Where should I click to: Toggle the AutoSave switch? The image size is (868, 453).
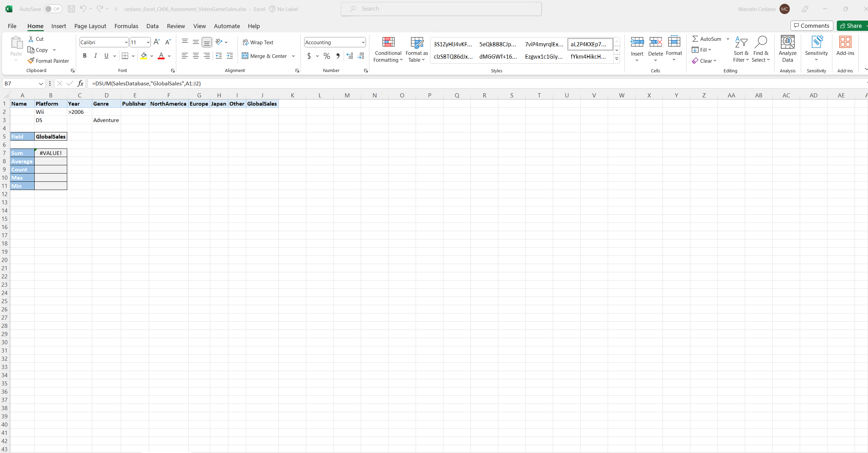53,9
